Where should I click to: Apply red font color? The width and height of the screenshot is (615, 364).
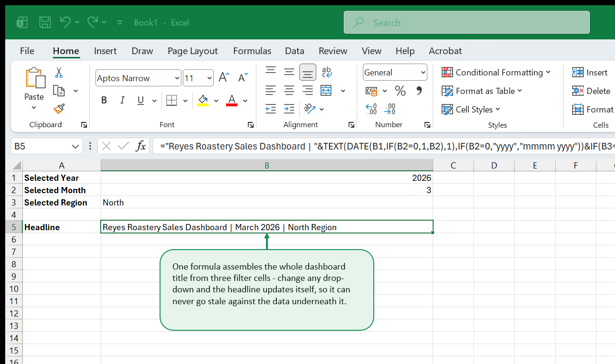232,100
